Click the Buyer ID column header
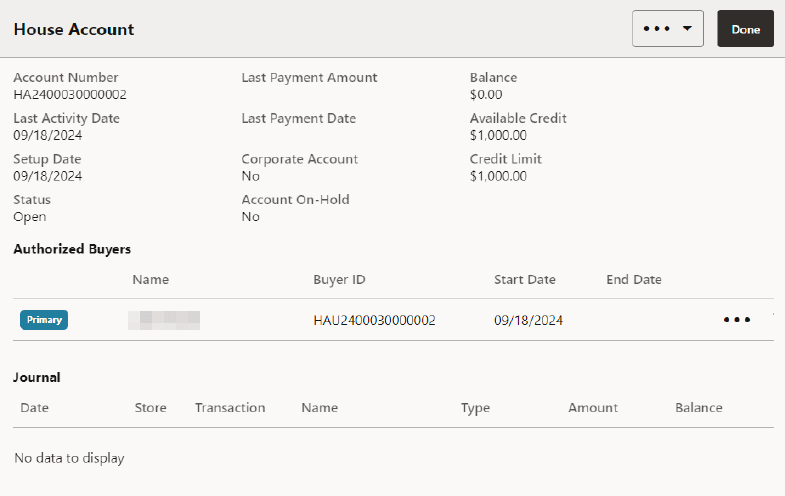The width and height of the screenshot is (785, 496). coord(339,280)
